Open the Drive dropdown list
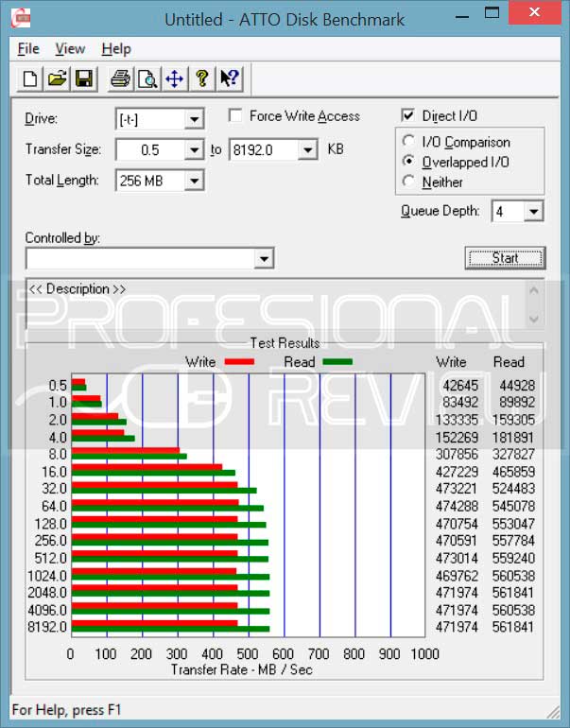This screenshot has height=728, width=570. [x=194, y=120]
